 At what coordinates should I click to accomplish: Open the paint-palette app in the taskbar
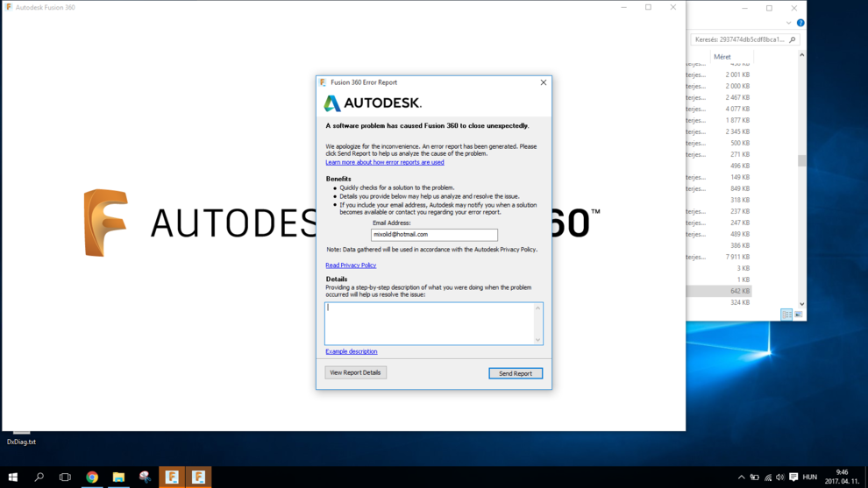[x=145, y=477]
